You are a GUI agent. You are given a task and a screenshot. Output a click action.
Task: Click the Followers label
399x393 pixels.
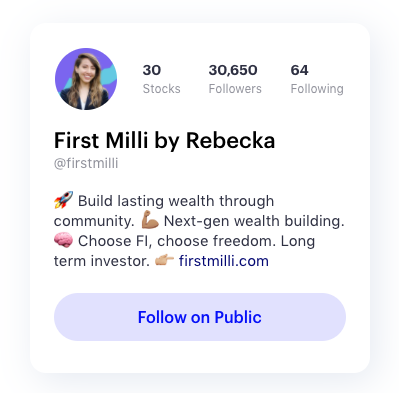(235, 89)
